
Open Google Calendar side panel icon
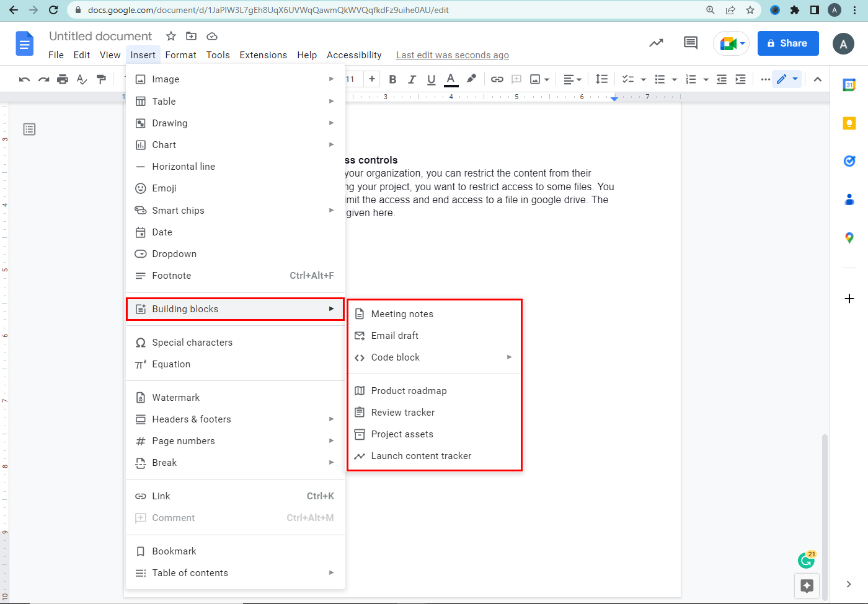pyautogui.click(x=849, y=85)
